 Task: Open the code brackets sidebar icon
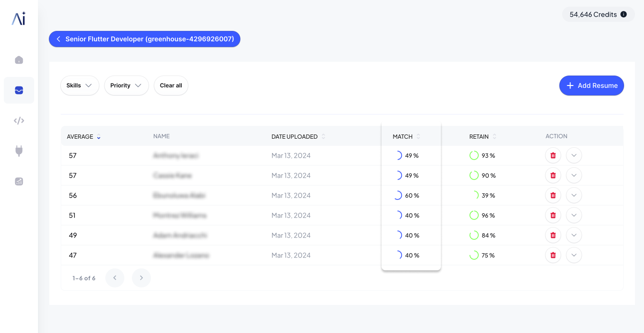[x=19, y=121]
